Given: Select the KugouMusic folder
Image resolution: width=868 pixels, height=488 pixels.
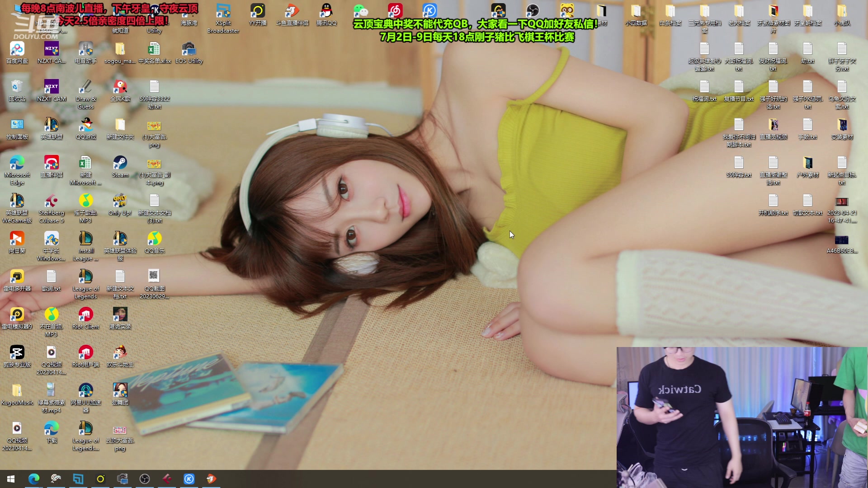Looking at the screenshot, I should point(17,391).
